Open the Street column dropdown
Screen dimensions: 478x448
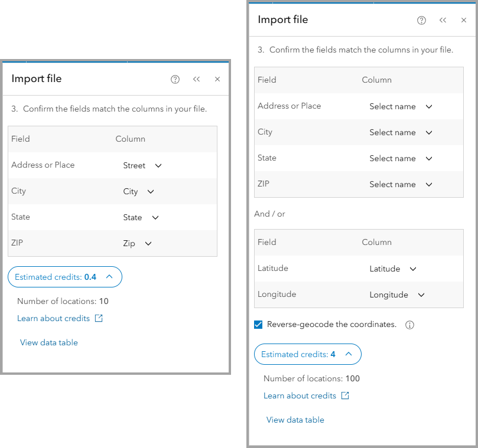pyautogui.click(x=142, y=166)
